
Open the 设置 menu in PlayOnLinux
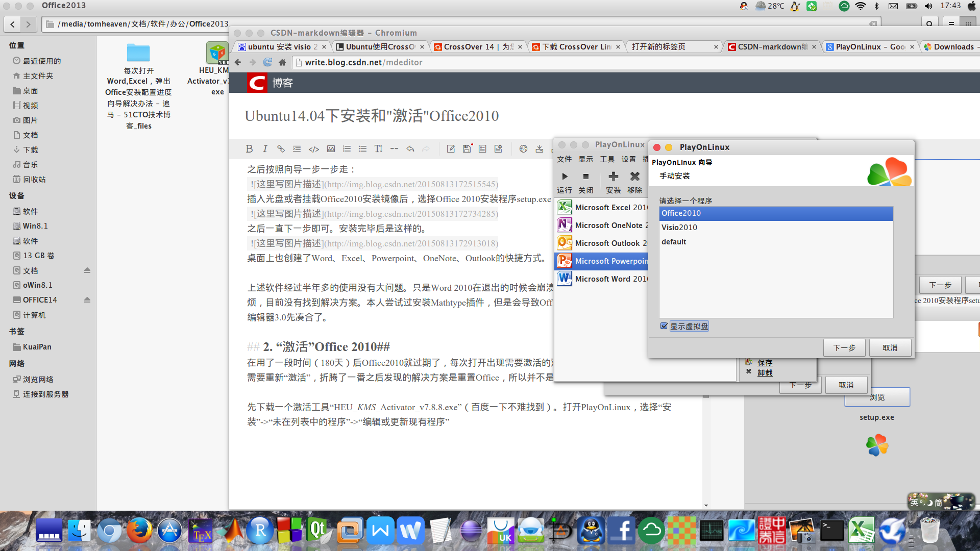626,160
